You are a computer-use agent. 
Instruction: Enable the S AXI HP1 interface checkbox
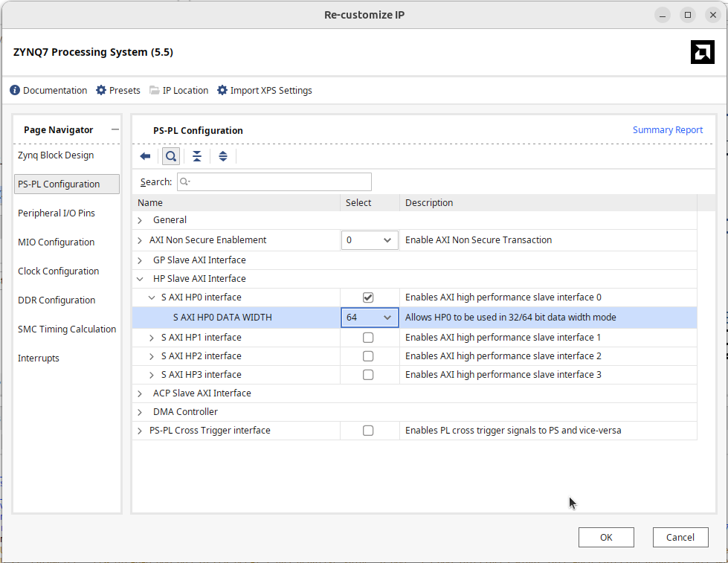[x=367, y=338]
